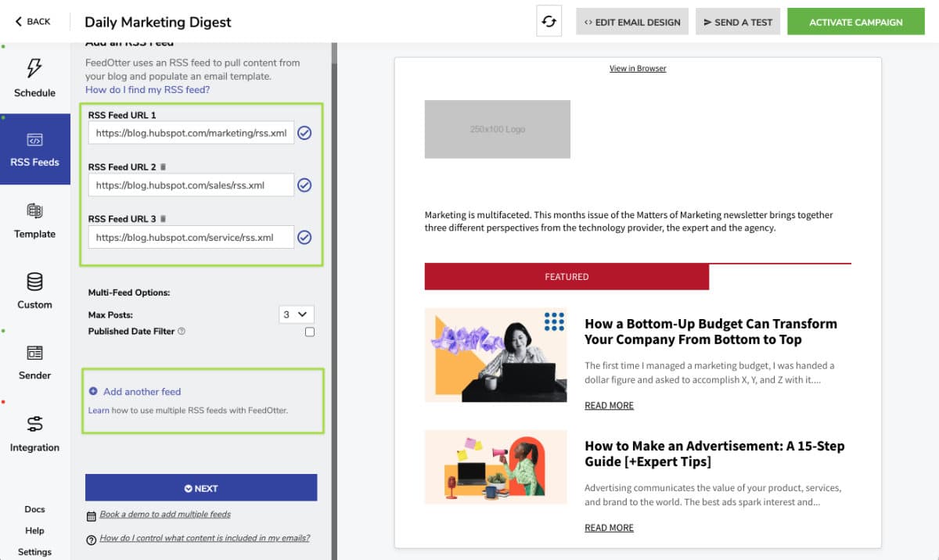Enable the Published Date Filter checkbox
This screenshot has height=560, width=939.
pyautogui.click(x=309, y=331)
